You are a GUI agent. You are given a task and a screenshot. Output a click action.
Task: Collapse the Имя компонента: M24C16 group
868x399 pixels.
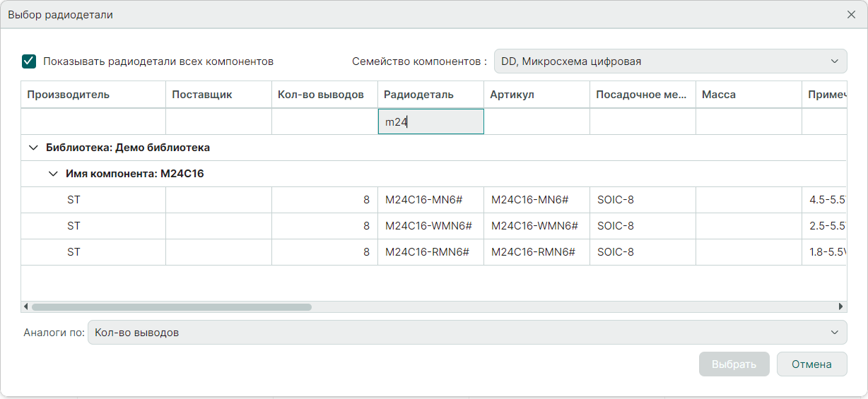(x=52, y=174)
